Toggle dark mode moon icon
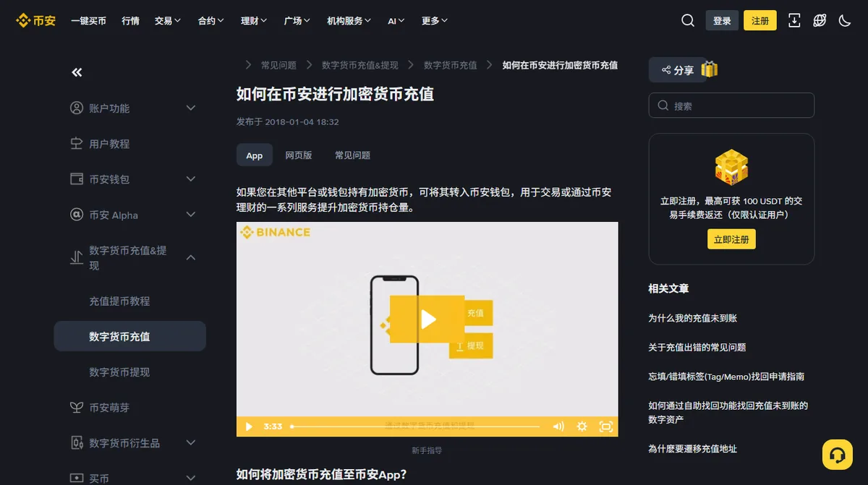Image resolution: width=868 pixels, height=485 pixels. coord(845,20)
